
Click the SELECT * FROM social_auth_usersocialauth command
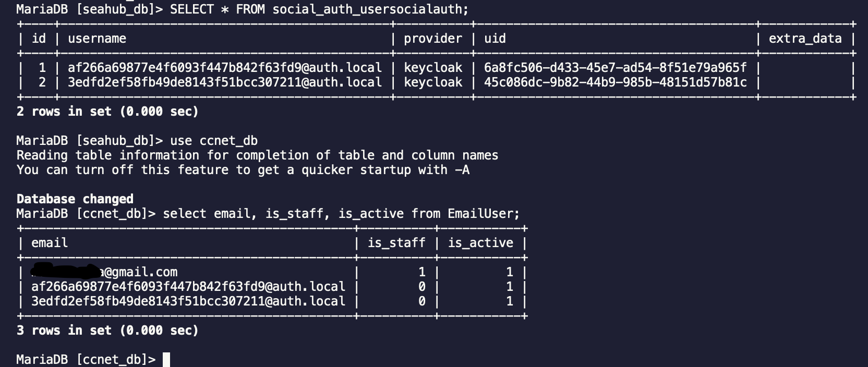coord(319,9)
